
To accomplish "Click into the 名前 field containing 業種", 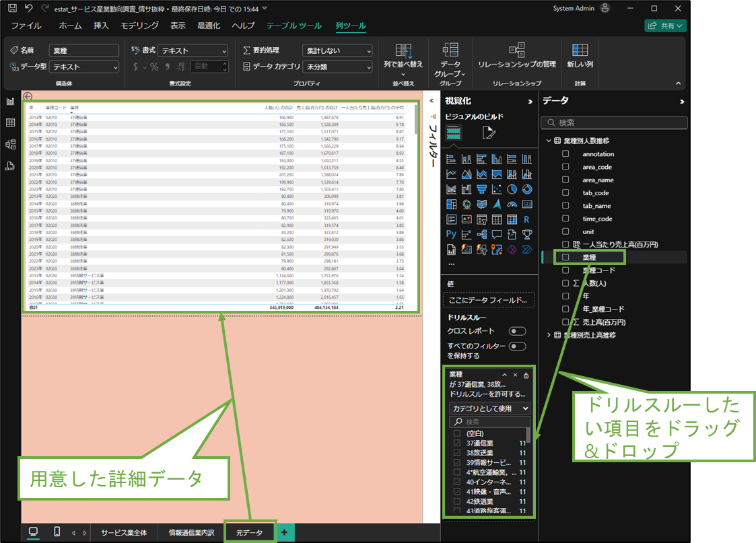I will pos(84,50).
